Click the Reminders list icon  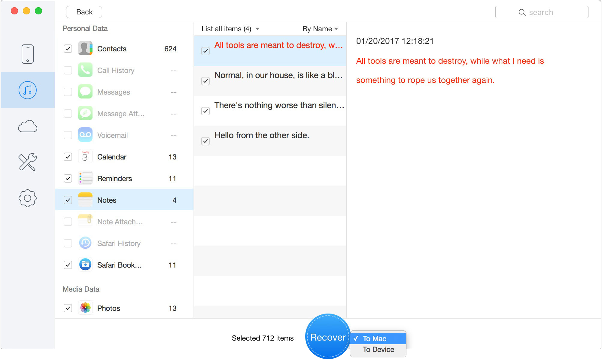85,178
